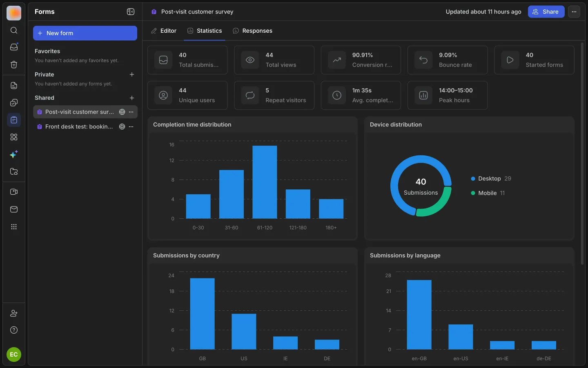Click the New form button

coord(85,33)
